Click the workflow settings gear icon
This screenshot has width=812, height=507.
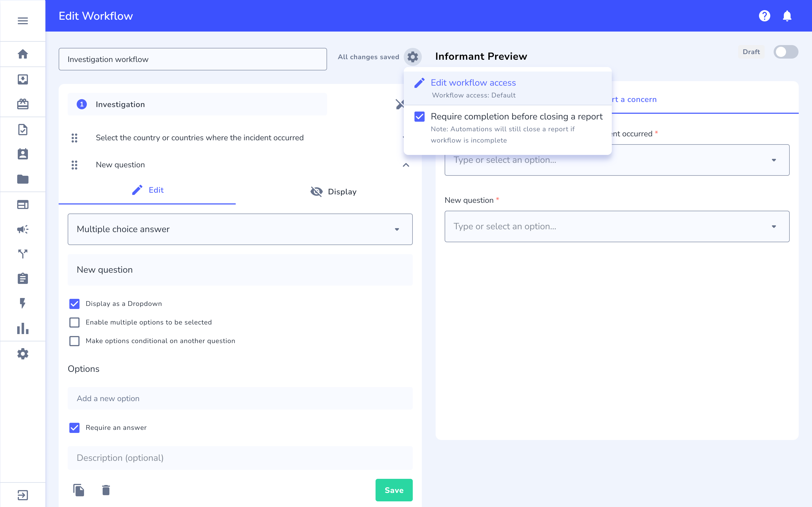point(412,57)
